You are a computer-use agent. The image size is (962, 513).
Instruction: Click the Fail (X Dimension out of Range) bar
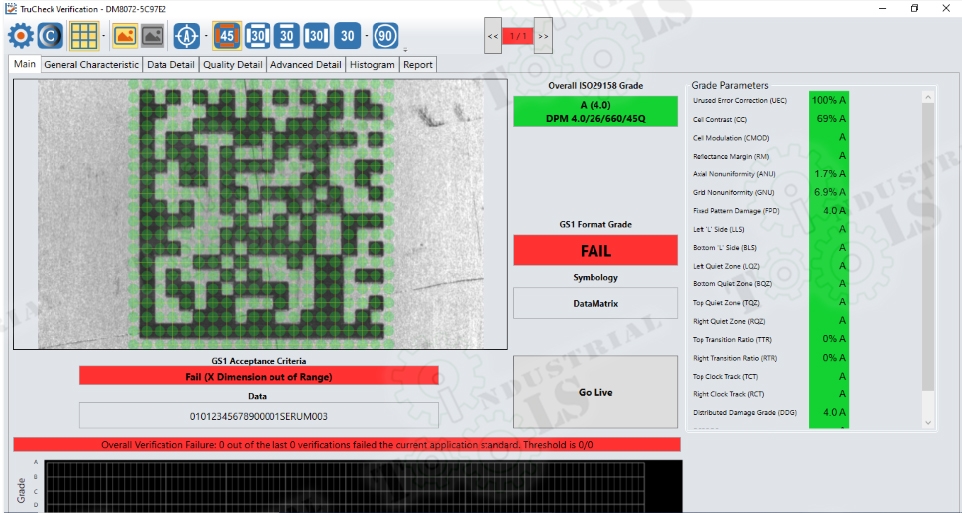[x=259, y=376]
